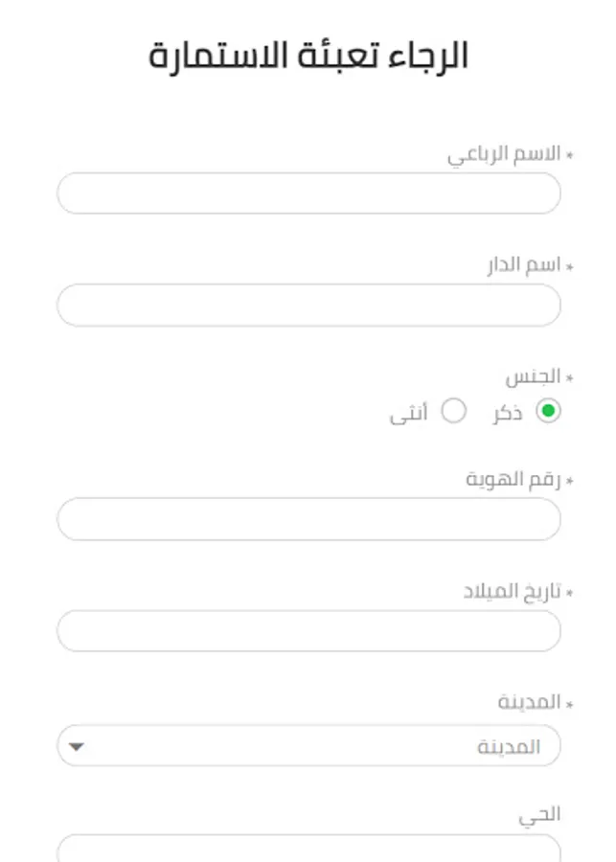This screenshot has width=616, height=862.
Task: Click the الاسم الرباعي full name input field
Action: pos(308,193)
